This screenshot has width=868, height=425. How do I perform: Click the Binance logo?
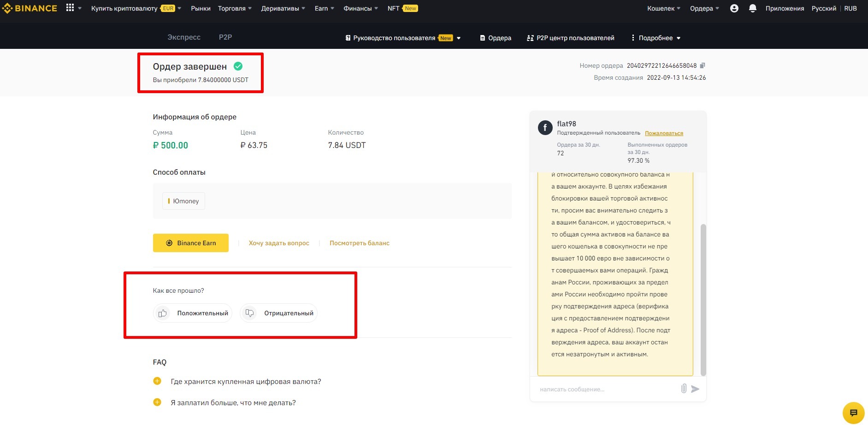click(30, 8)
